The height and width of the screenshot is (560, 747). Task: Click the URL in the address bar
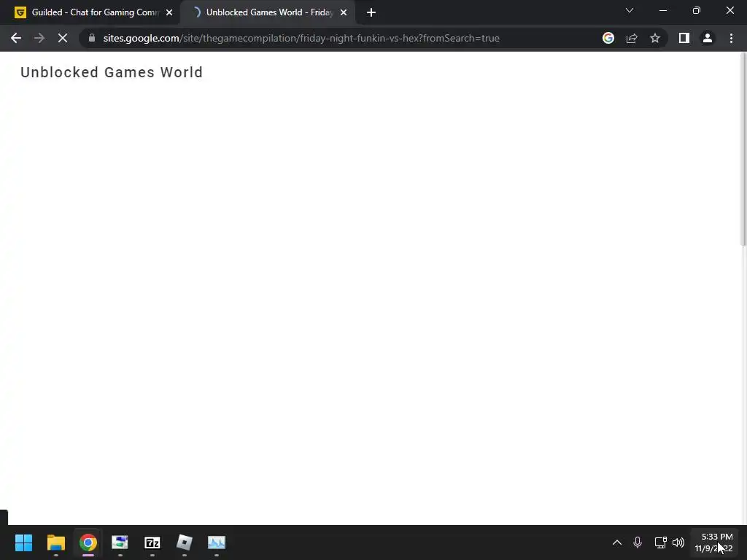(301, 38)
